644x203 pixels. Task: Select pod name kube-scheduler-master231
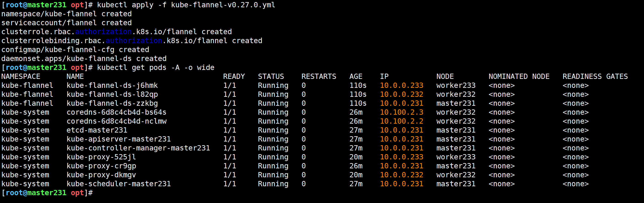pyautogui.click(x=118, y=184)
